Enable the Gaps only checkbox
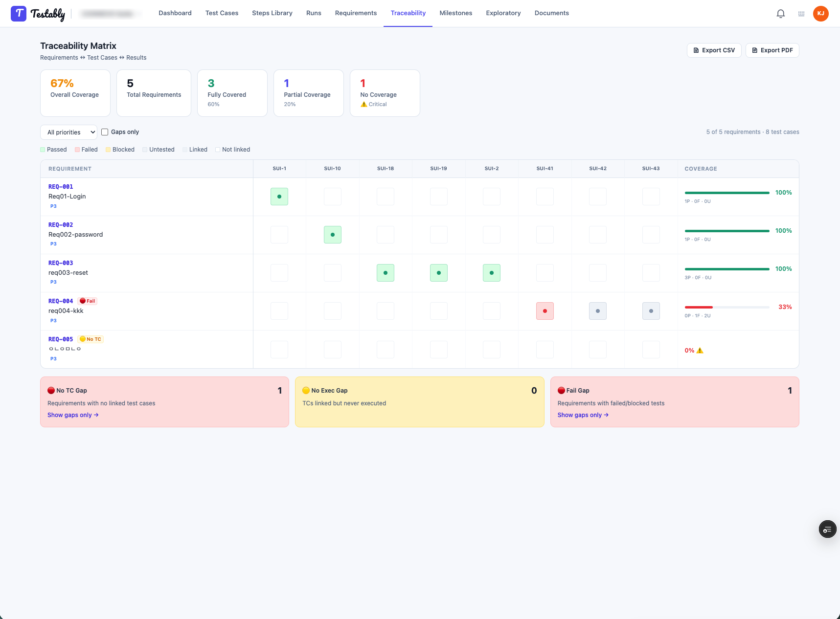Screen dimensions: 840x619 pyautogui.click(x=105, y=132)
